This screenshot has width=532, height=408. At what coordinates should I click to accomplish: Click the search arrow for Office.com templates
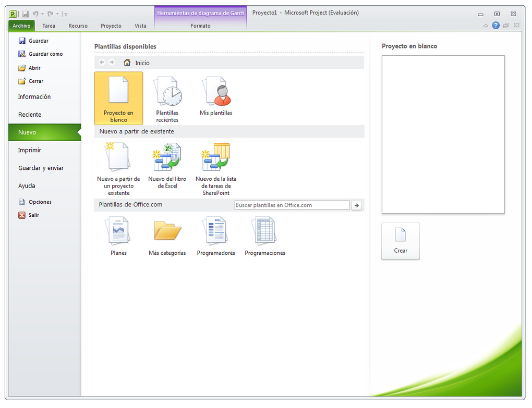click(x=357, y=205)
